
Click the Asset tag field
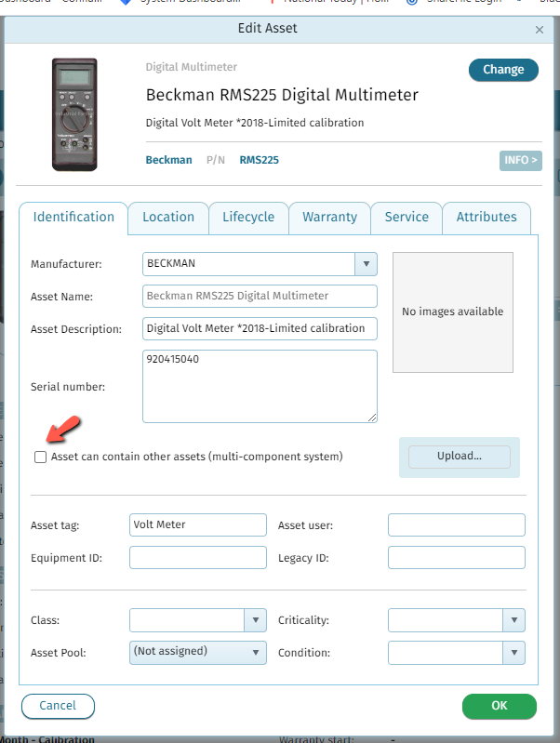point(198,525)
